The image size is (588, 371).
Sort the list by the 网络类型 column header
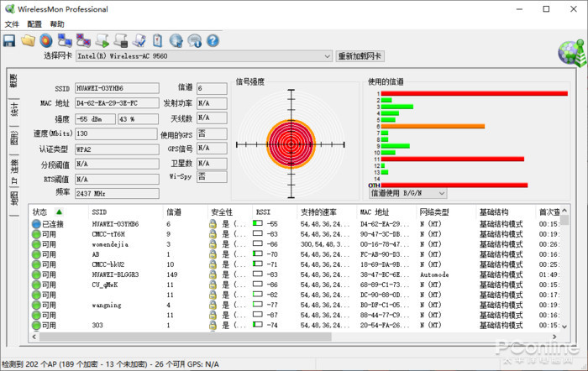point(446,212)
